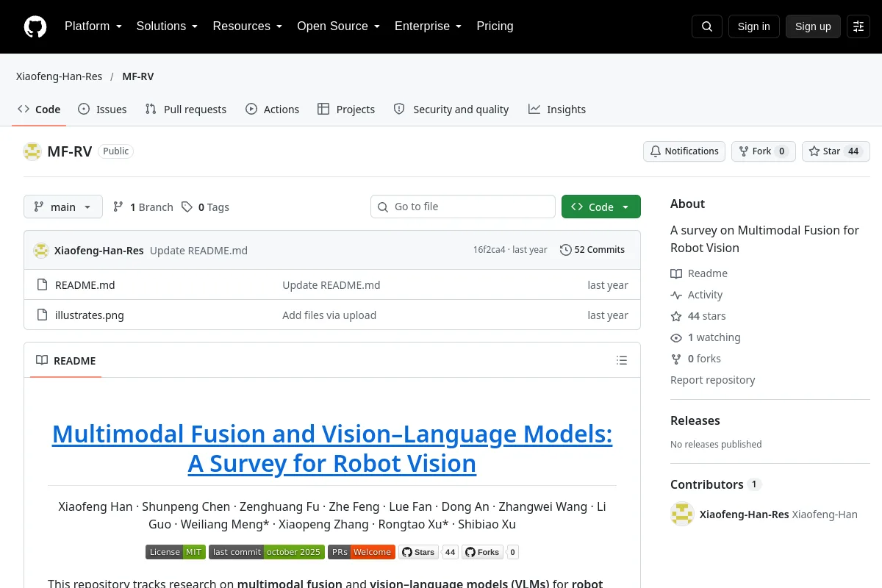882x588 pixels.
Task: Open the Pricing page
Action: click(495, 26)
